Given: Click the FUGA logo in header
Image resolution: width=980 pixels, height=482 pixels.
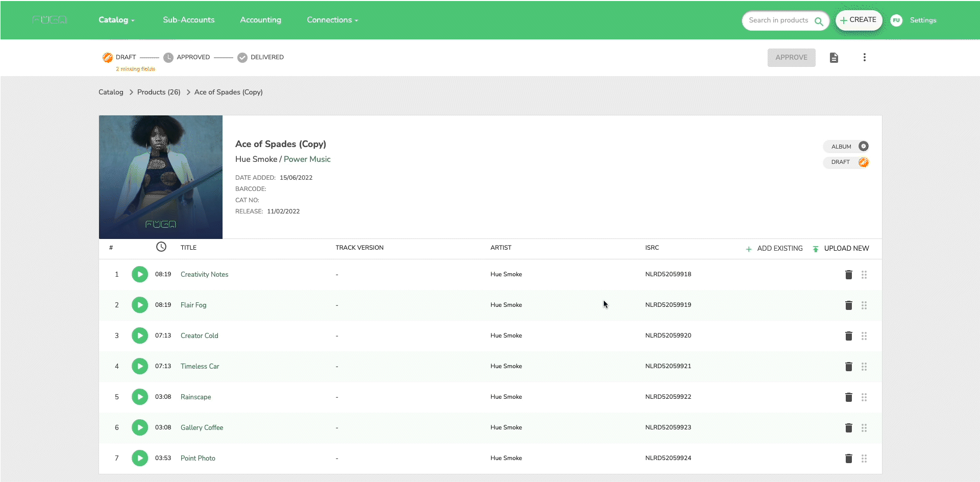Looking at the screenshot, I should pos(50,20).
